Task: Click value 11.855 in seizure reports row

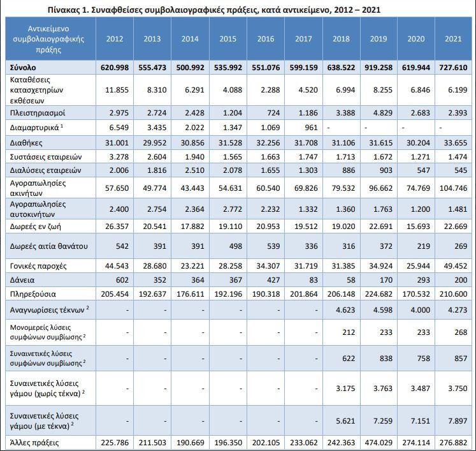Action: (117, 90)
